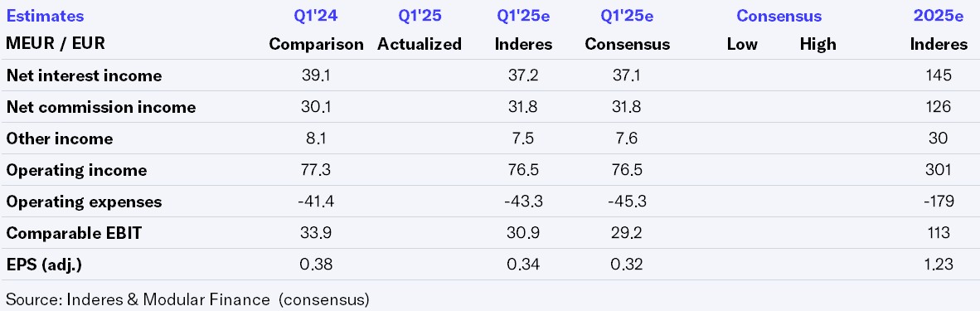Select the EPS (adj.) row label

tap(44, 265)
